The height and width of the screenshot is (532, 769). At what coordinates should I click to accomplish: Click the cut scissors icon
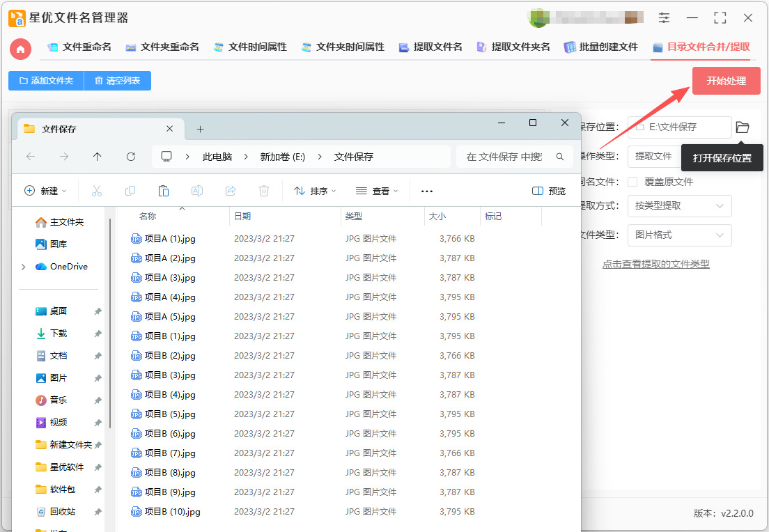point(97,191)
